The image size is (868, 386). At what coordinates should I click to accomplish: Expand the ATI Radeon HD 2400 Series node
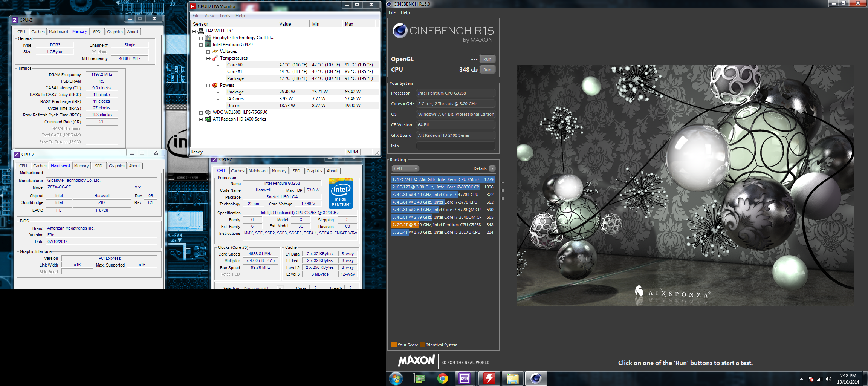point(201,119)
